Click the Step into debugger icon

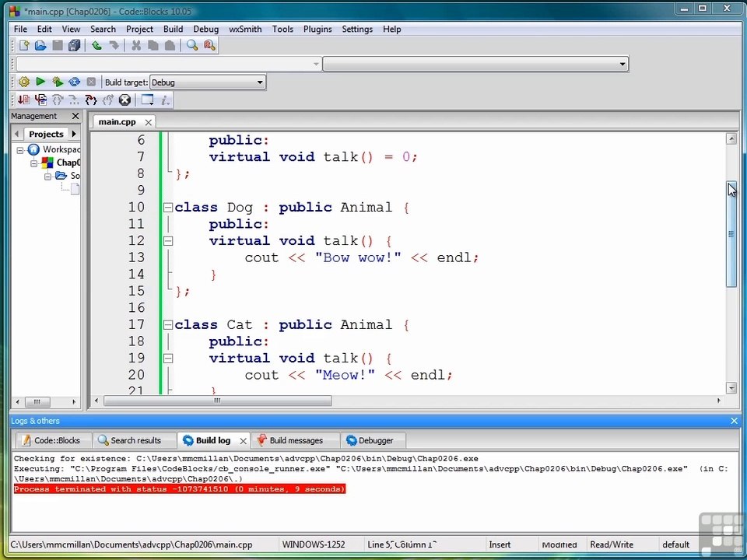[90, 100]
